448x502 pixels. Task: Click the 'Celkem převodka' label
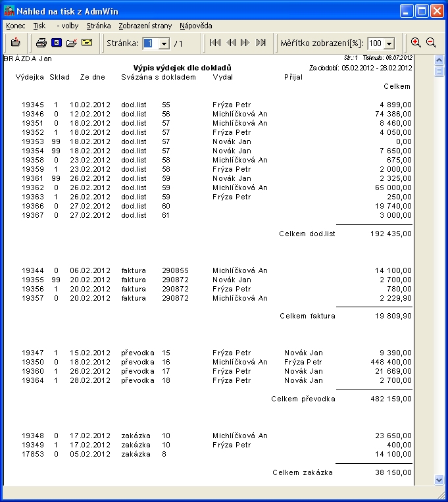[x=303, y=399]
